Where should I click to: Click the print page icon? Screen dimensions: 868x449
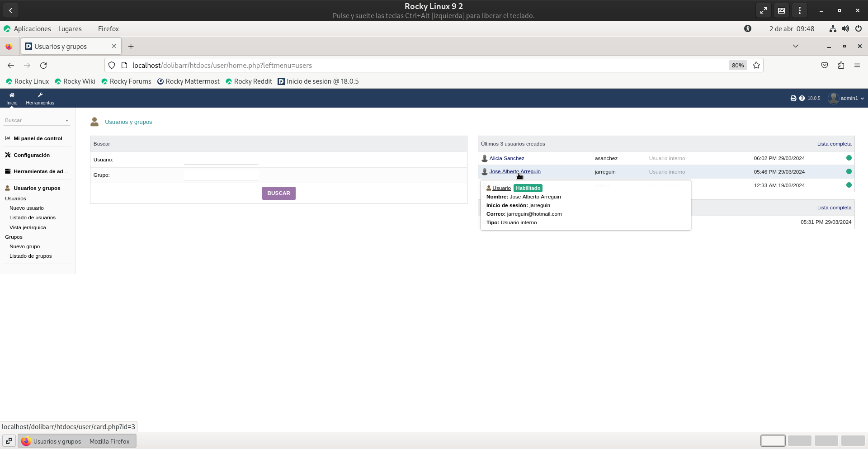click(793, 98)
